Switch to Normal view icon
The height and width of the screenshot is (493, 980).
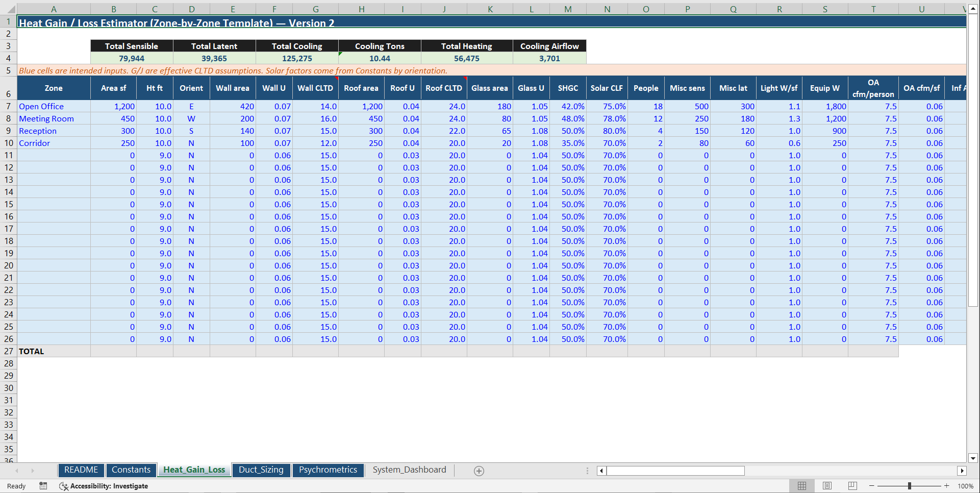point(802,485)
